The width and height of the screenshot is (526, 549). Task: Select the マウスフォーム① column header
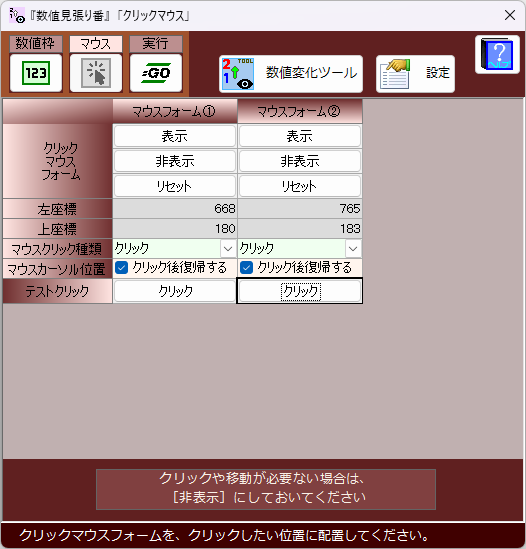[x=175, y=111]
